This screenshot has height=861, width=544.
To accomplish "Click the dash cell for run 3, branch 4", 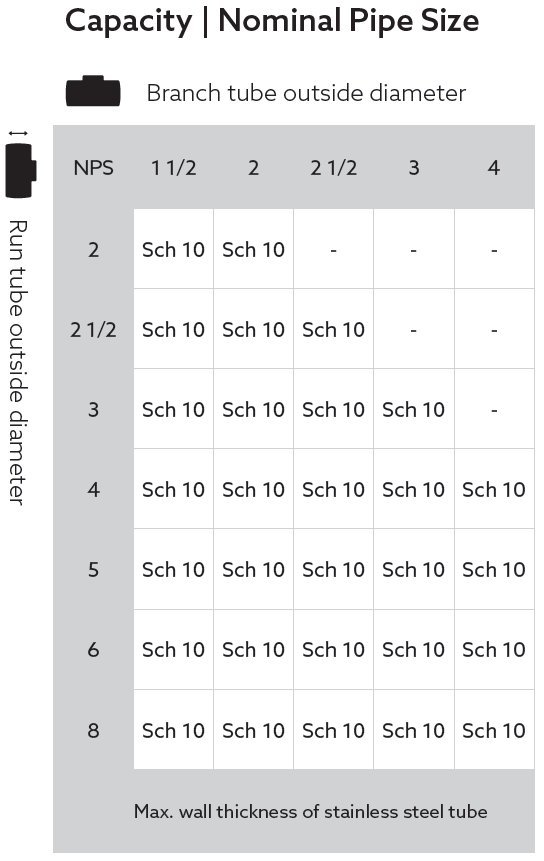I will tap(494, 409).
